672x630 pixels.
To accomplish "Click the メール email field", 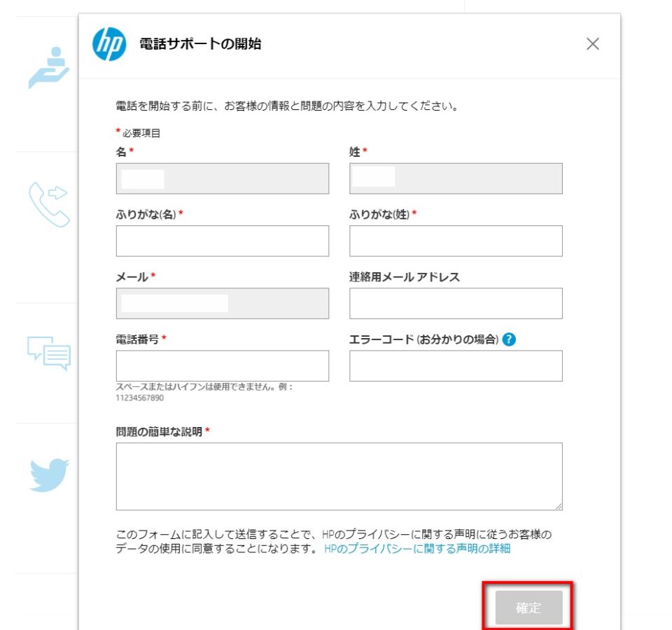I will (x=223, y=303).
